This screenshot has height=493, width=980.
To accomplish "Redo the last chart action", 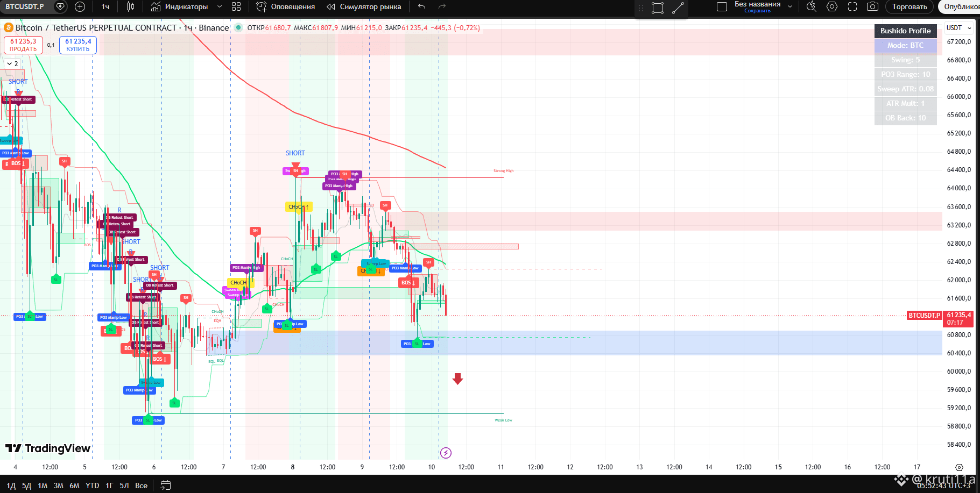I will (442, 6).
